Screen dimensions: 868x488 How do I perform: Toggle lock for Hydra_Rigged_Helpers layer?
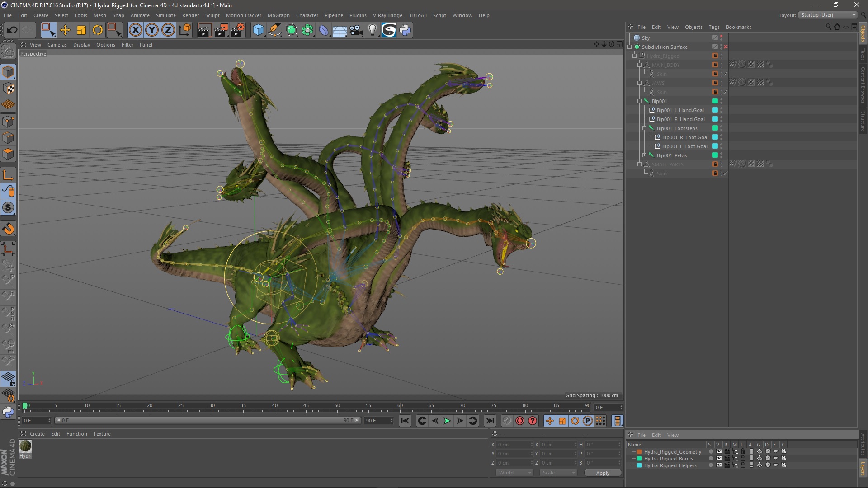[x=742, y=465]
